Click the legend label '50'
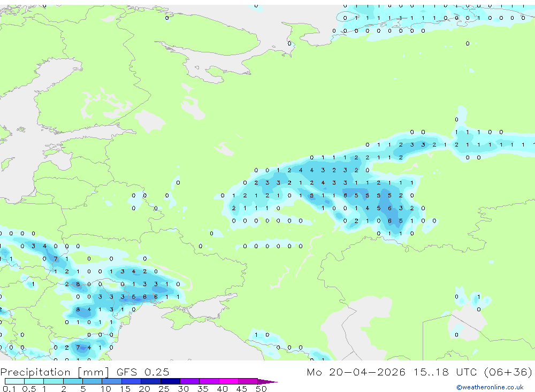Screen dimensions: 535x392 (x=262, y=389)
